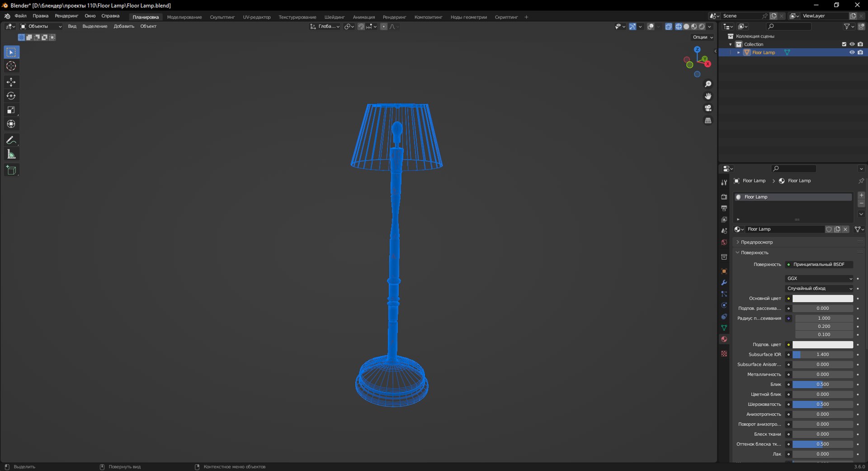Collapse the Collection tree item
Image resolution: width=868 pixels, height=471 pixels.
click(x=731, y=44)
